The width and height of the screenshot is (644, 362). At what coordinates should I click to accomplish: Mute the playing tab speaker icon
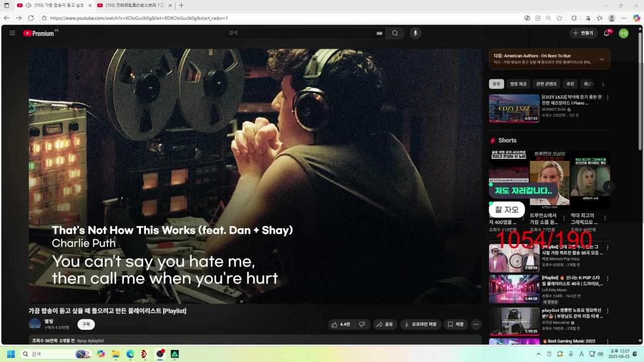tap(29, 5)
